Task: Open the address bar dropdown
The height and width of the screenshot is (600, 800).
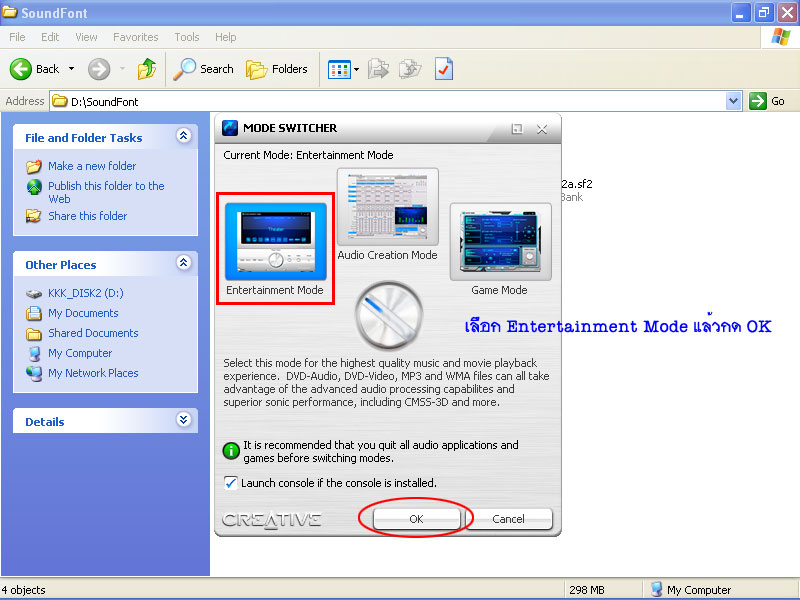Action: click(x=734, y=101)
